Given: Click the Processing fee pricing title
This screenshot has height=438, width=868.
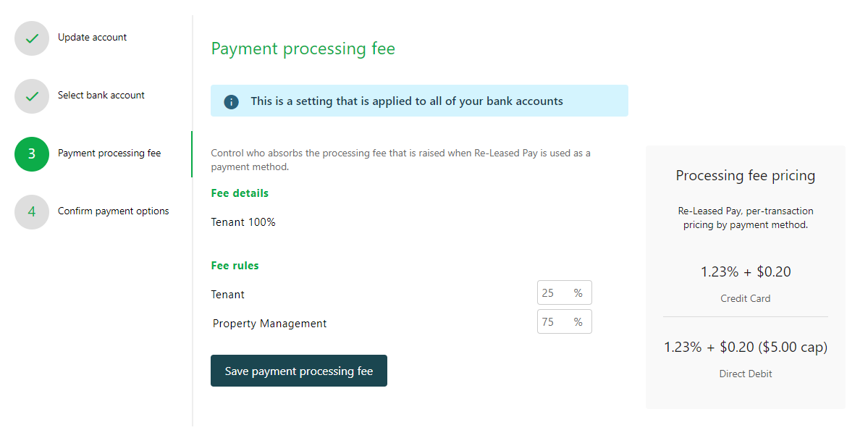Looking at the screenshot, I should pyautogui.click(x=745, y=175).
